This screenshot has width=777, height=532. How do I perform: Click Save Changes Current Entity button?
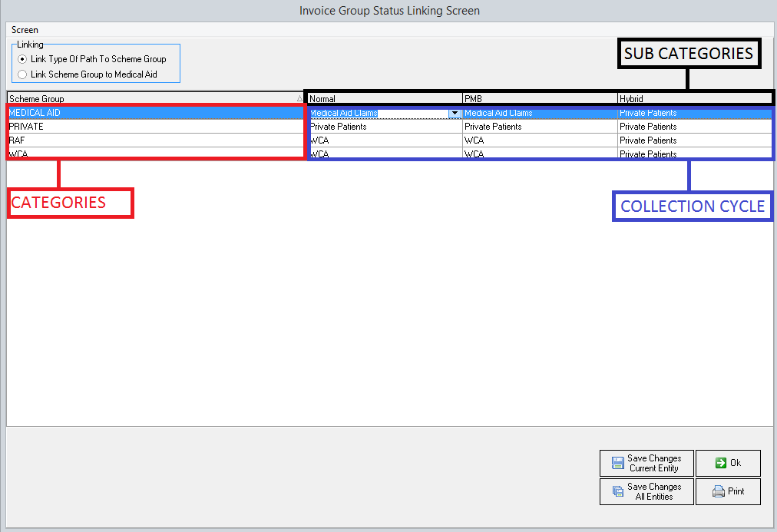tap(646, 463)
